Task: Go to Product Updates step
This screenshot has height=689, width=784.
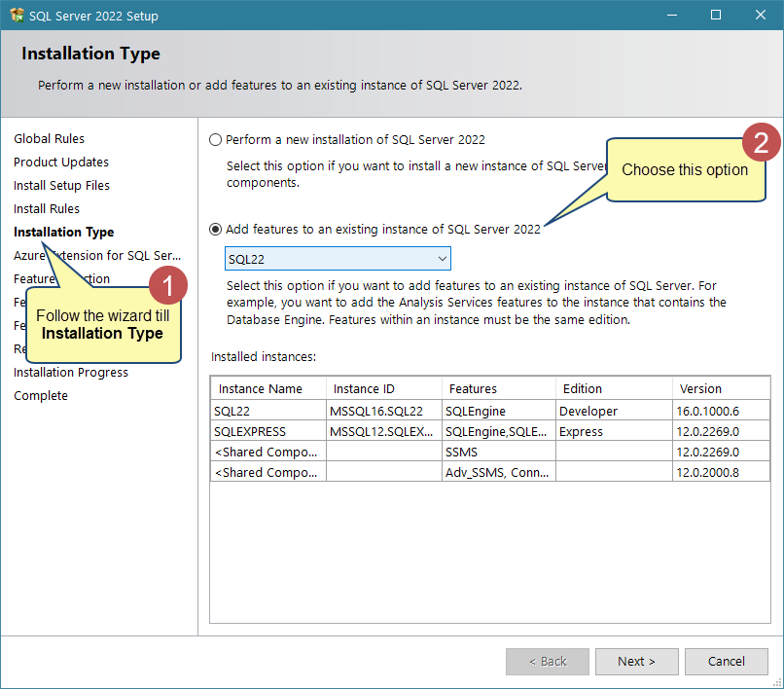Action: [x=61, y=163]
